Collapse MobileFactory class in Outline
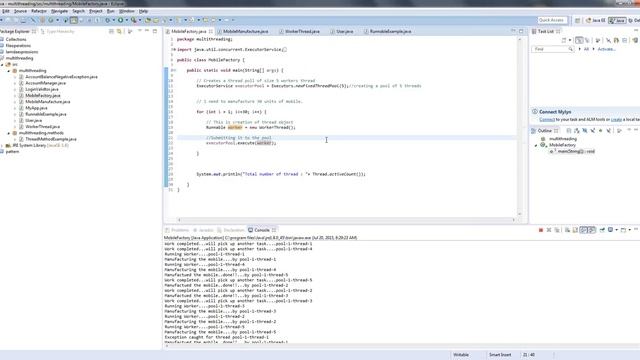The width and height of the screenshot is (640, 360). tap(536, 145)
